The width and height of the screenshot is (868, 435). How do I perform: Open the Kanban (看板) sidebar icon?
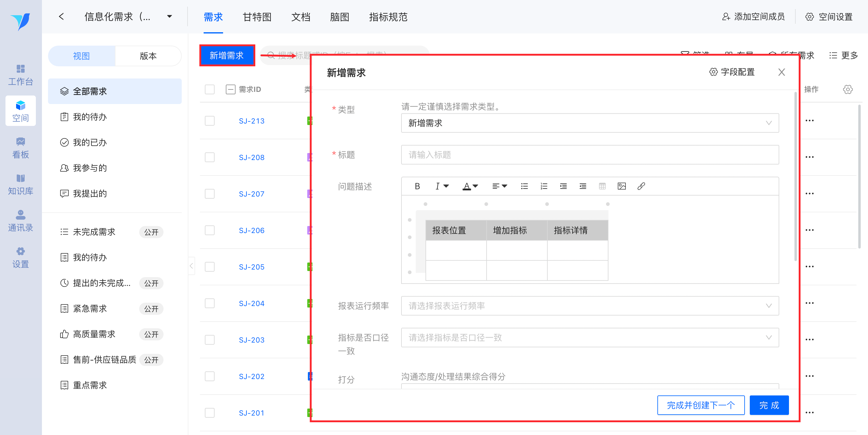(x=21, y=148)
